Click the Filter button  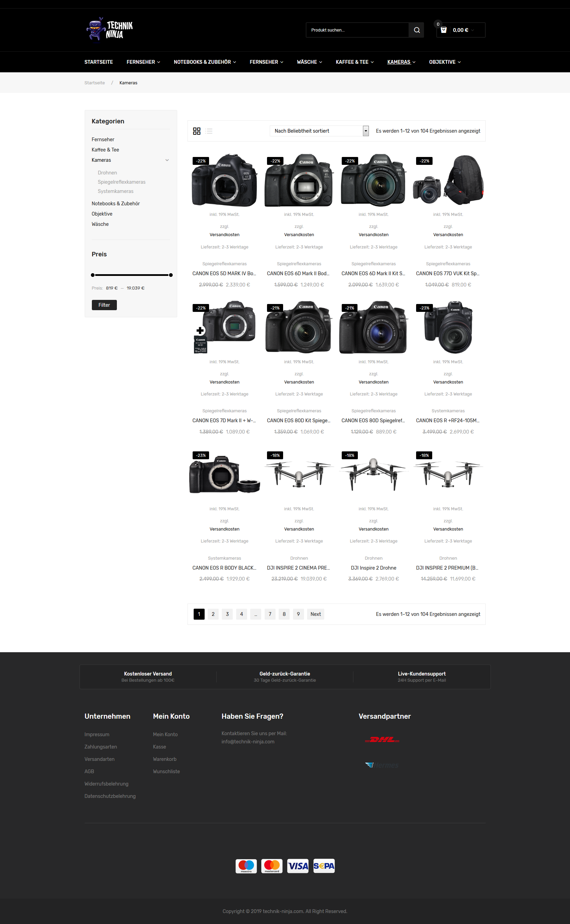click(104, 305)
